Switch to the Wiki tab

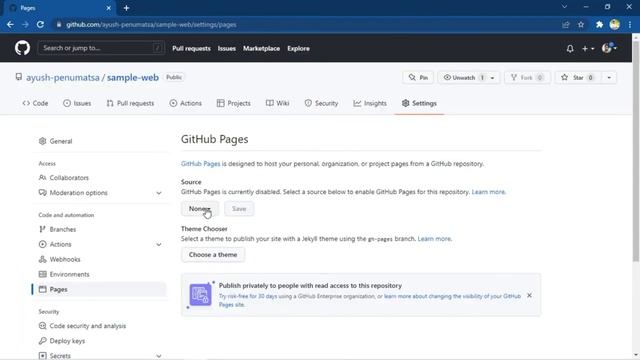(x=278, y=103)
